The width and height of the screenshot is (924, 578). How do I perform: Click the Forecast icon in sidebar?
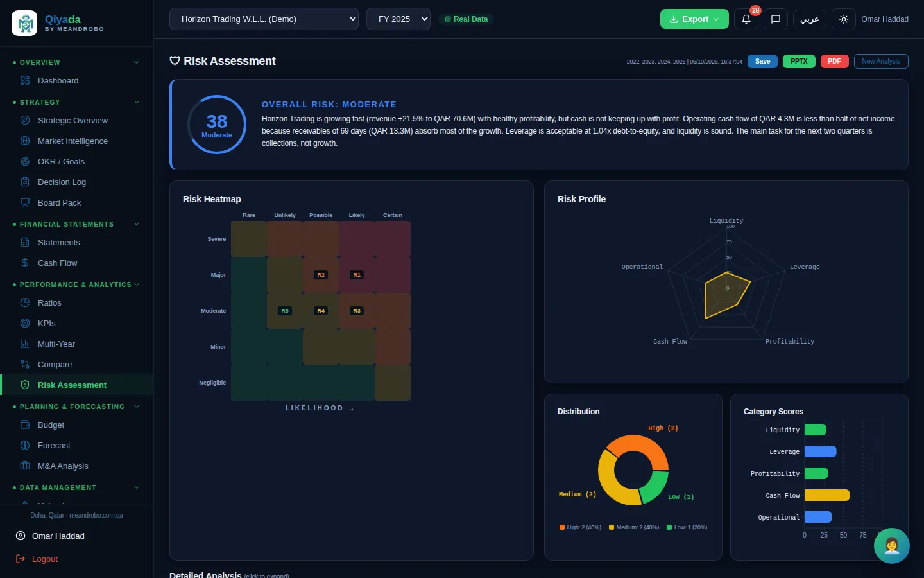click(x=25, y=445)
